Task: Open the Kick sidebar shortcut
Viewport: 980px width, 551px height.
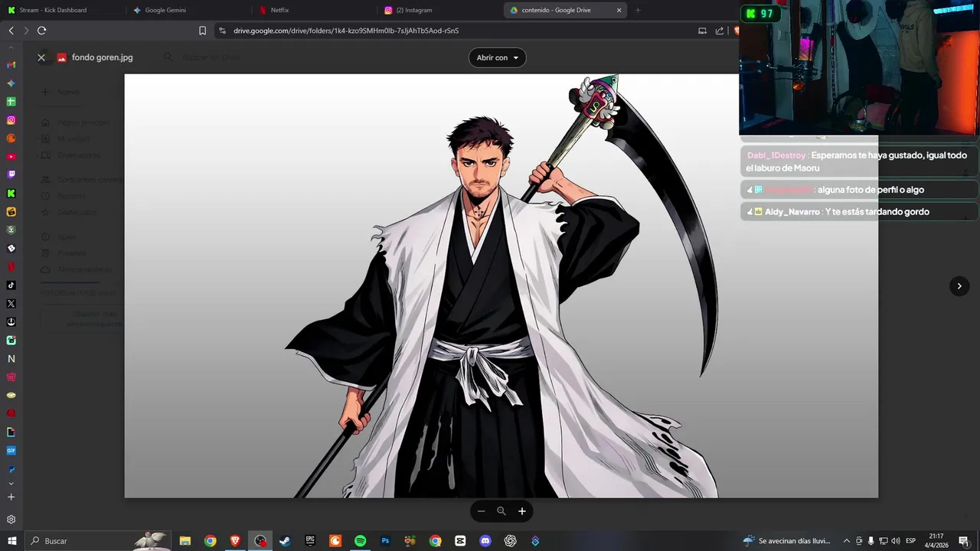Action: coord(11,194)
